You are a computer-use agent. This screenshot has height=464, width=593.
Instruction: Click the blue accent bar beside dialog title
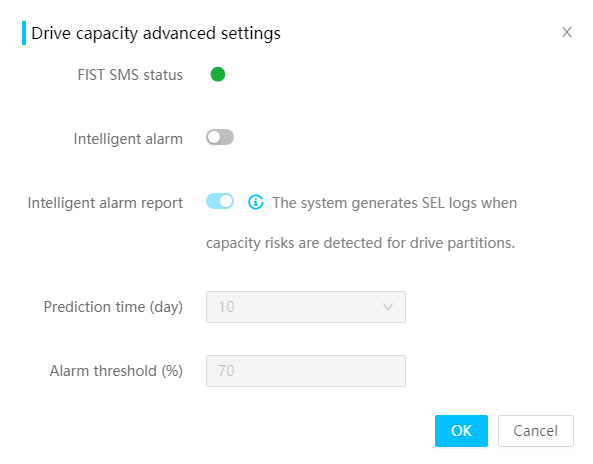(24, 33)
